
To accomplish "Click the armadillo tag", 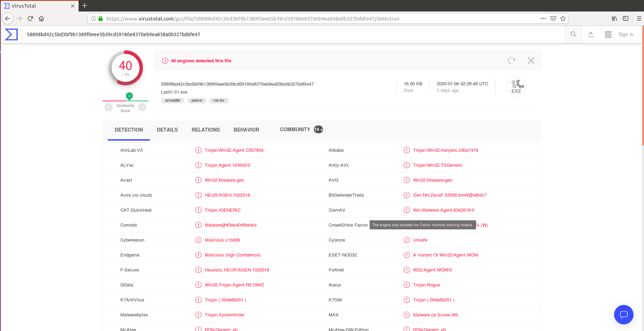I will pos(172,101).
